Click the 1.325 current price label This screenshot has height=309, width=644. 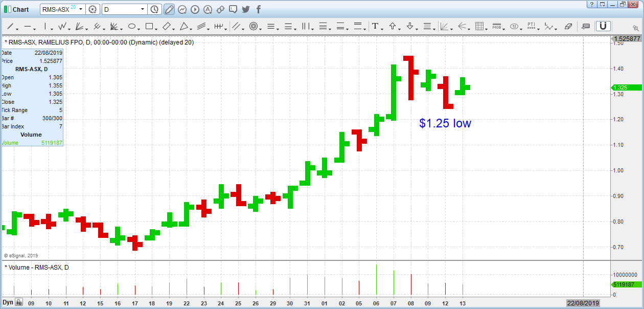pyautogui.click(x=627, y=87)
